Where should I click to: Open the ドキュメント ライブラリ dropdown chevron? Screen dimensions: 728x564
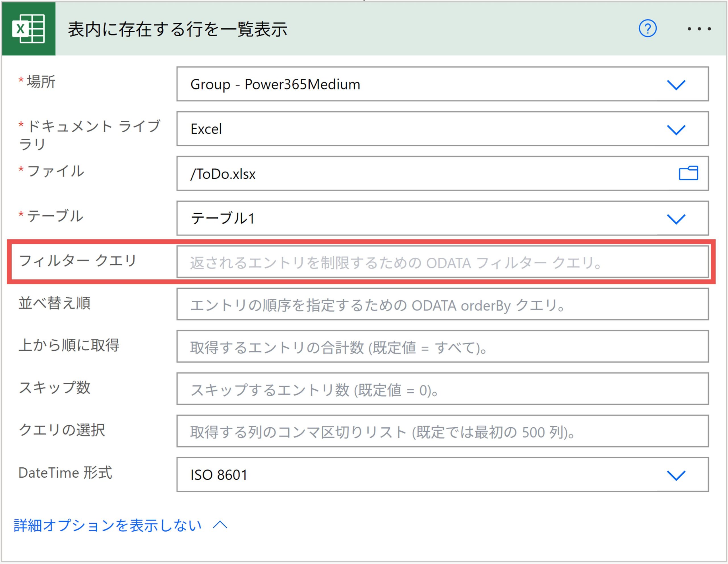[x=676, y=129]
